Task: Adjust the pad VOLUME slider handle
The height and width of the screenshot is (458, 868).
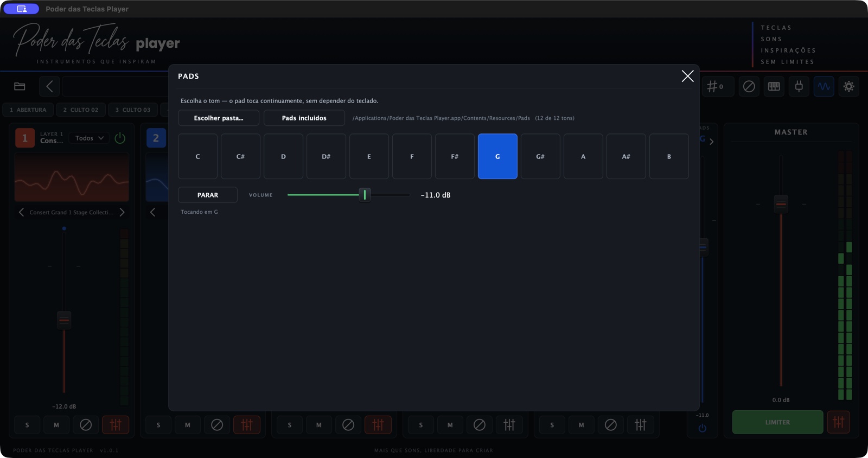Action: coord(365,195)
